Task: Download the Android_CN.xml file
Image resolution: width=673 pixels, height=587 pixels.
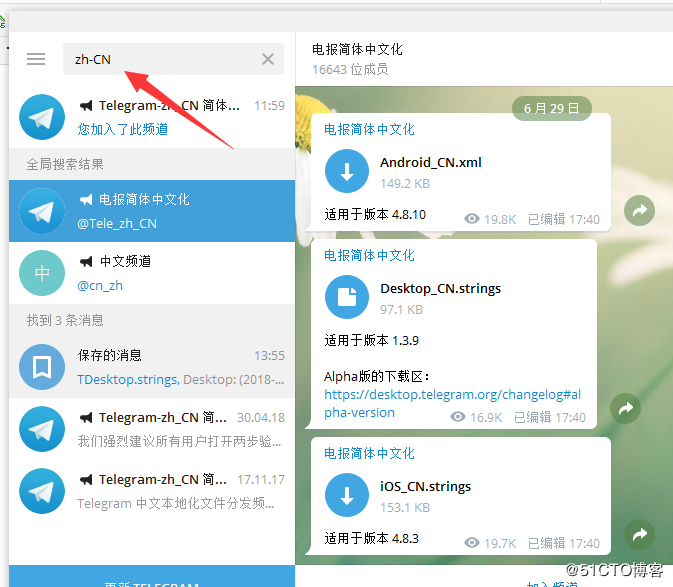Action: pyautogui.click(x=347, y=171)
